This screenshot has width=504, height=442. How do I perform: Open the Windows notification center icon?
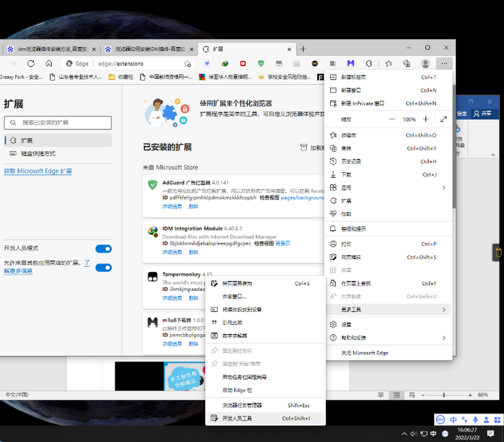tap(491, 434)
